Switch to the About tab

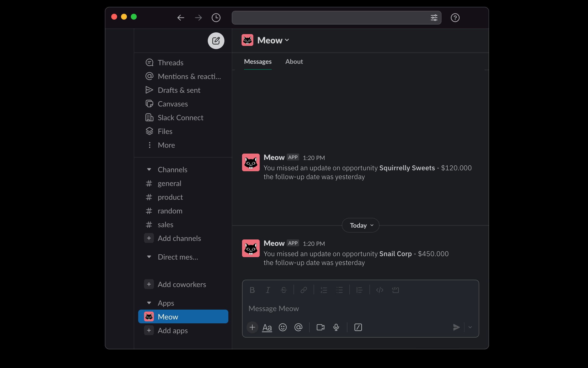[294, 62]
